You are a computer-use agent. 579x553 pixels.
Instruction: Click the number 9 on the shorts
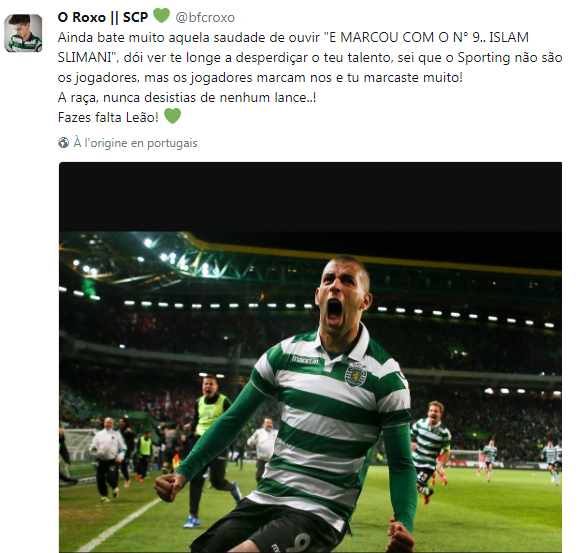(x=302, y=543)
